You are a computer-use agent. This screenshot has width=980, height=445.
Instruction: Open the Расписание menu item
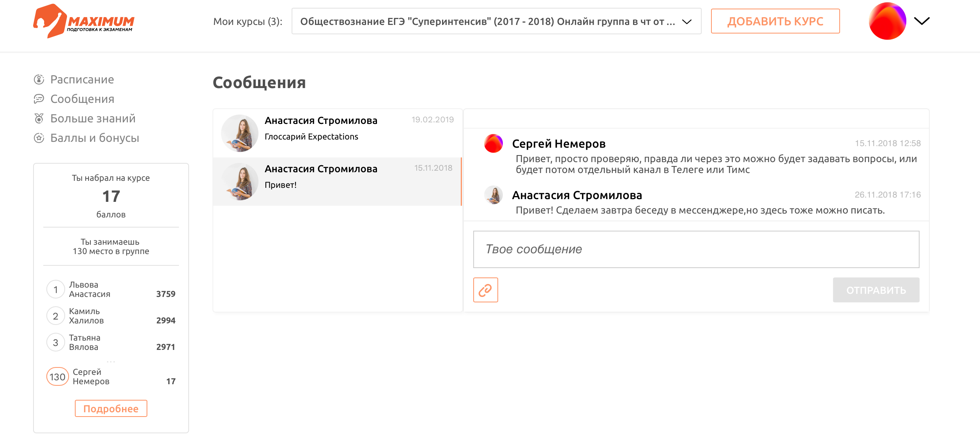pos(82,79)
